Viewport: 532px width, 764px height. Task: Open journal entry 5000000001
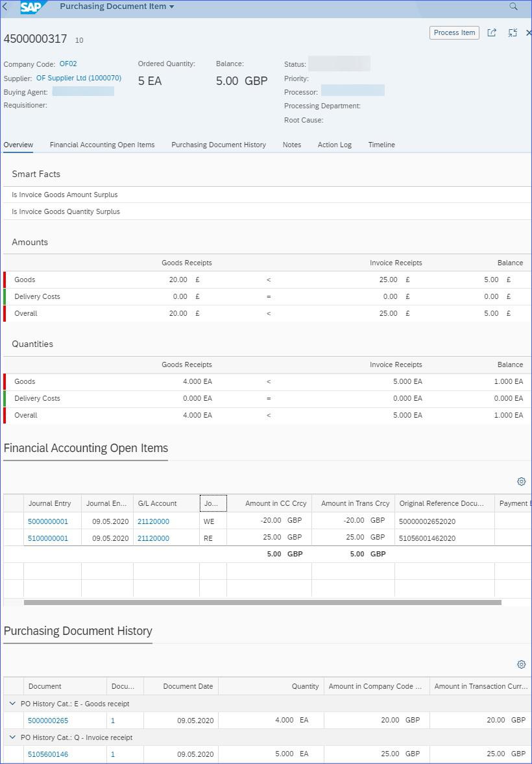pos(48,521)
